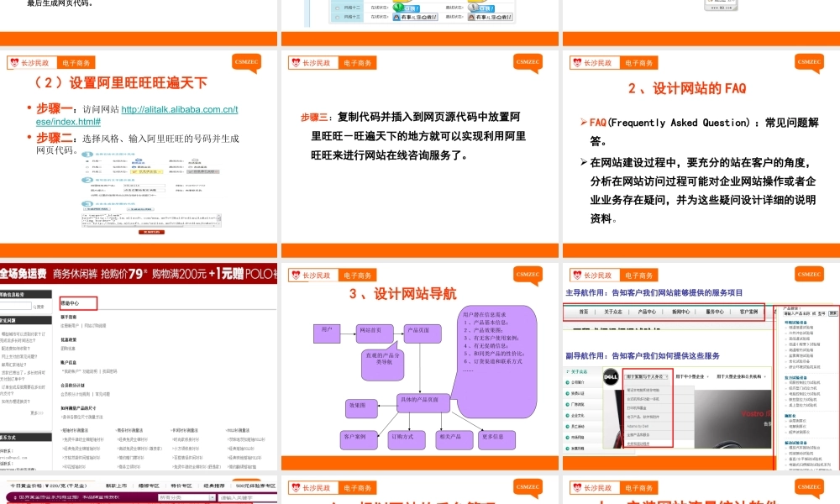840x504 pixels.
Task: Expand the 用于中小型企业 dropdown
Action: (691, 376)
